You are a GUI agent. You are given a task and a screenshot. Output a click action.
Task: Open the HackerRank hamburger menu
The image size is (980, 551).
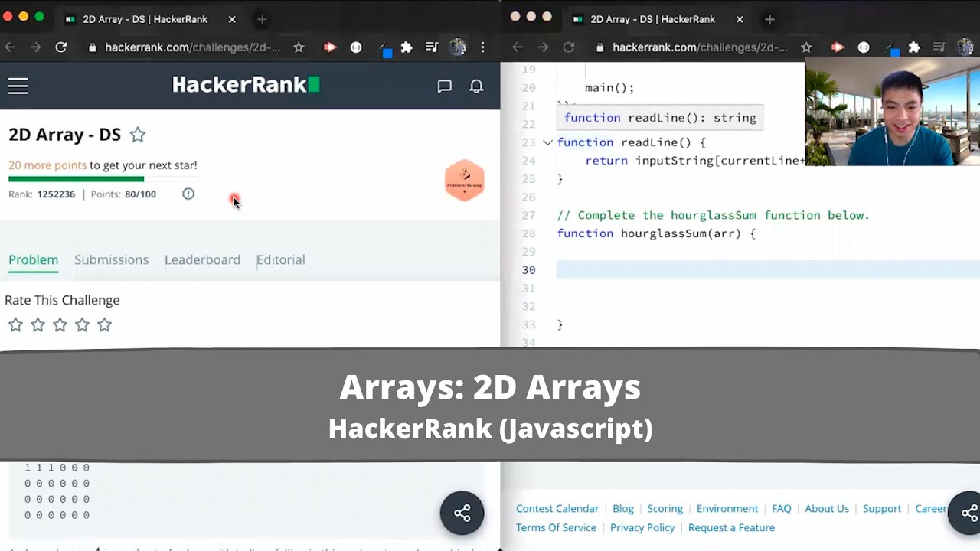(18, 86)
